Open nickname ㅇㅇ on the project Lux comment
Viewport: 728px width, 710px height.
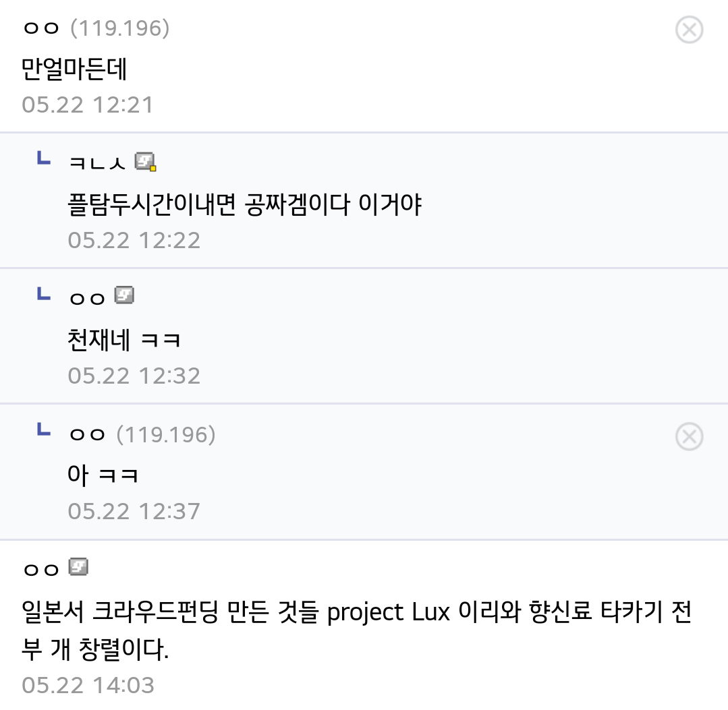tap(41, 569)
